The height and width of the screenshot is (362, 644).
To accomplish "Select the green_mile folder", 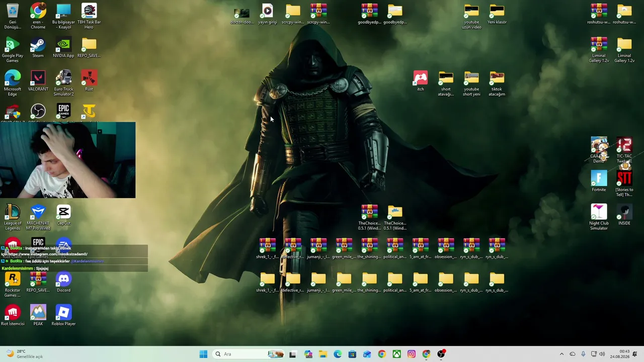I will [344, 282].
